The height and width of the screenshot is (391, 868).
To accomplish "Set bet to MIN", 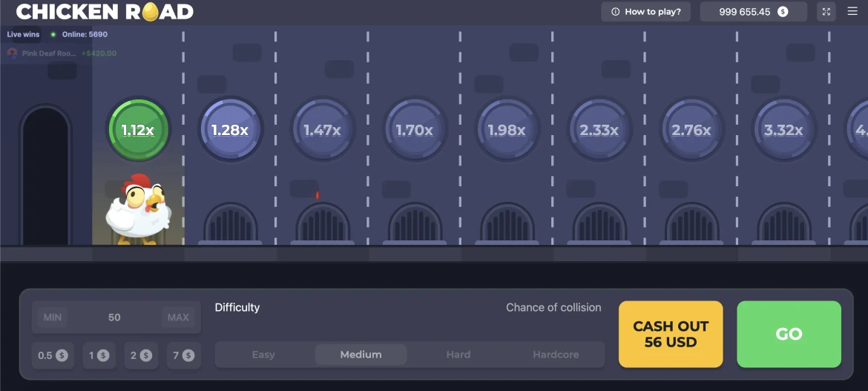I will tap(53, 318).
